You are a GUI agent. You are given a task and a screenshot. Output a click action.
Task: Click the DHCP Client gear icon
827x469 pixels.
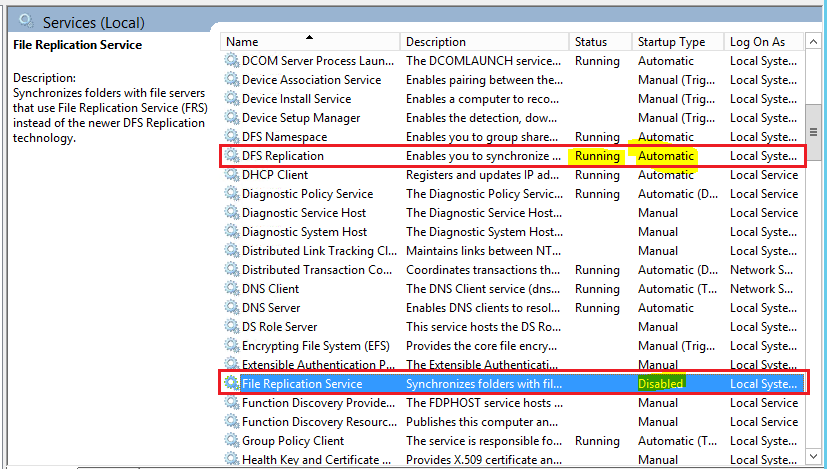[x=232, y=174]
